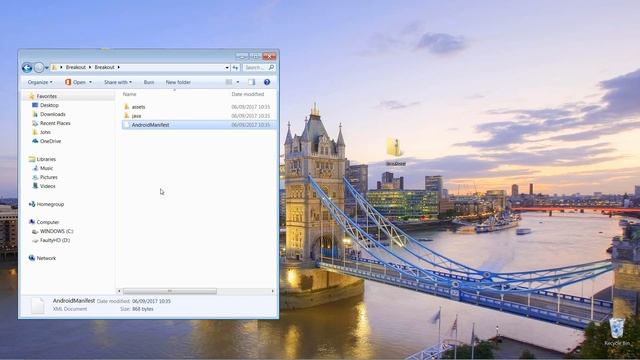
Task: Select the java folder
Action: click(x=136, y=116)
